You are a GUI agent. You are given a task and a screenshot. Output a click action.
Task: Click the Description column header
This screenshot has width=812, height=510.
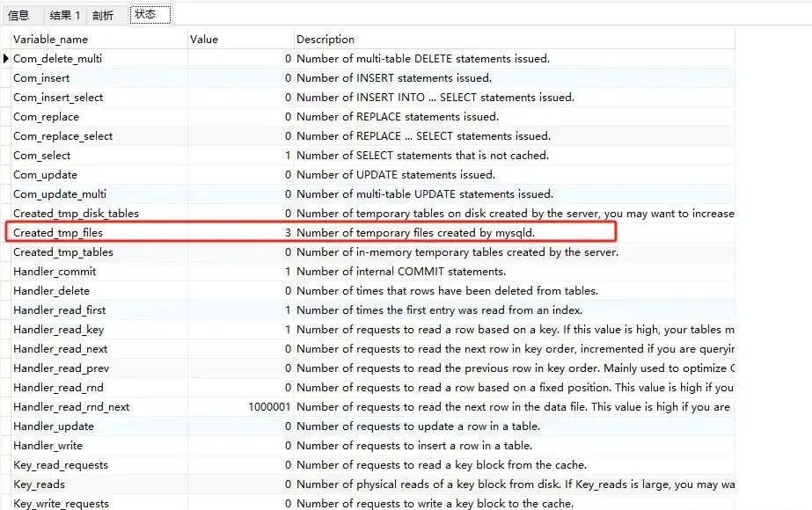326,40
